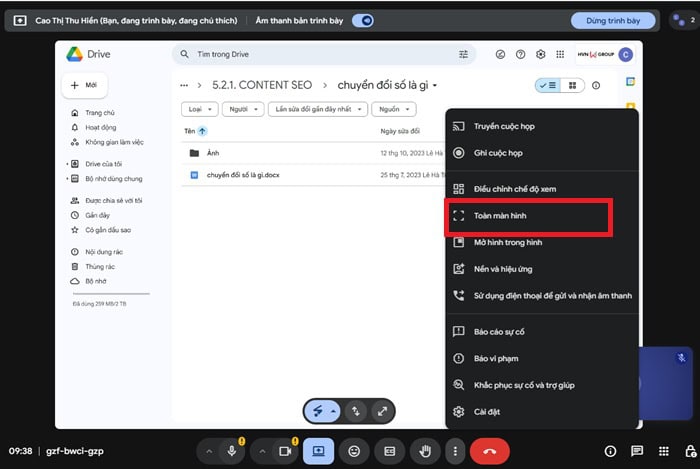Toggle the microphone button in call bar

point(232,451)
